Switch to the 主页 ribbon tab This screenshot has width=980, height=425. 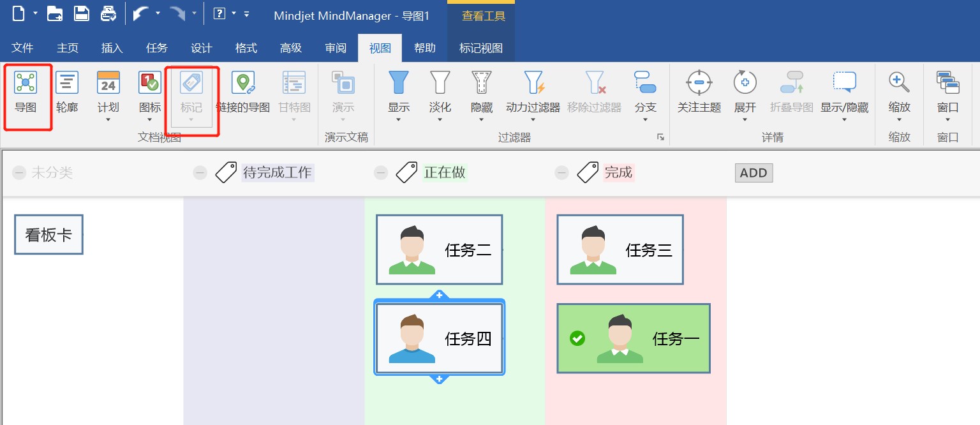point(67,48)
